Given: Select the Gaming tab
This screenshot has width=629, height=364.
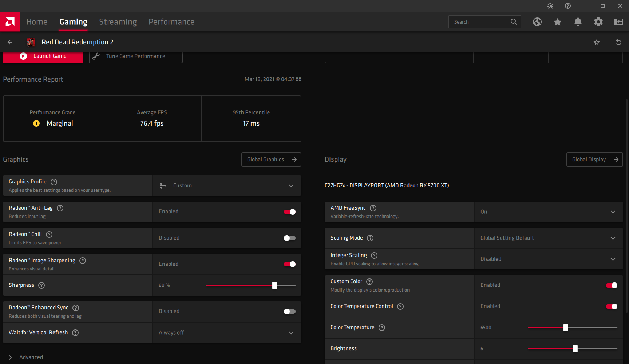Looking at the screenshot, I should 73,22.
